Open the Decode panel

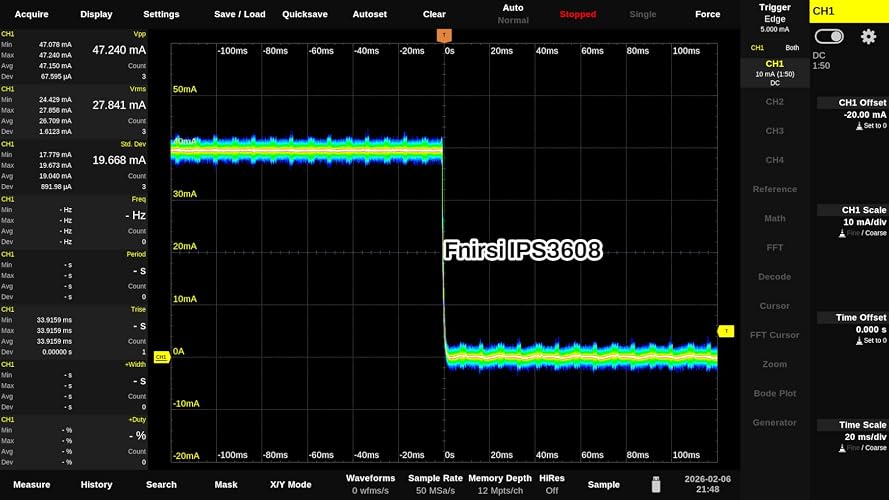coord(774,277)
